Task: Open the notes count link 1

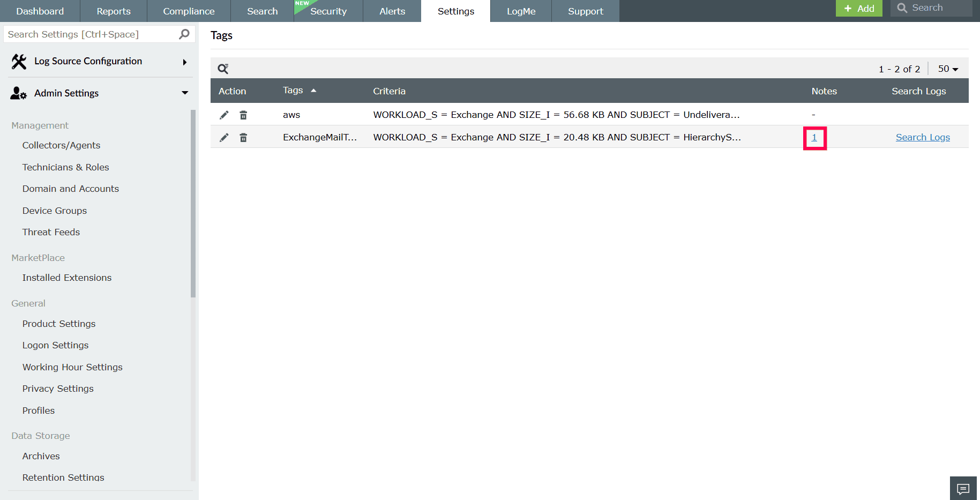Action: coord(814,138)
